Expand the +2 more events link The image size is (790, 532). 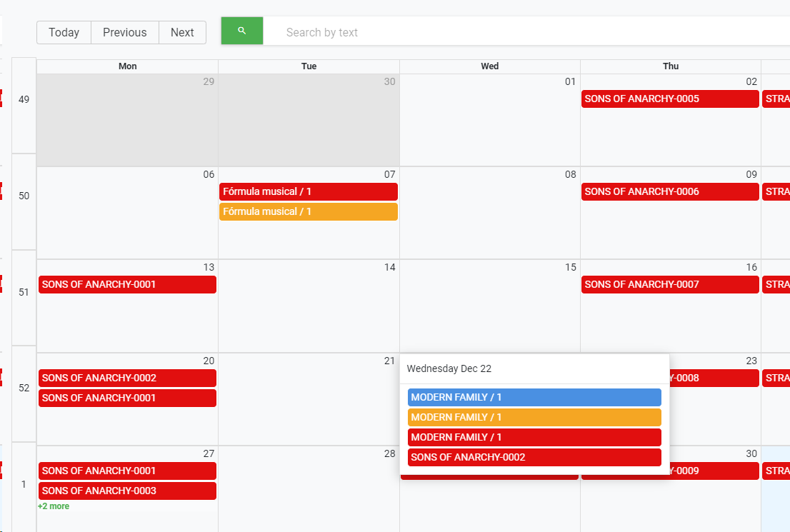tap(54, 506)
